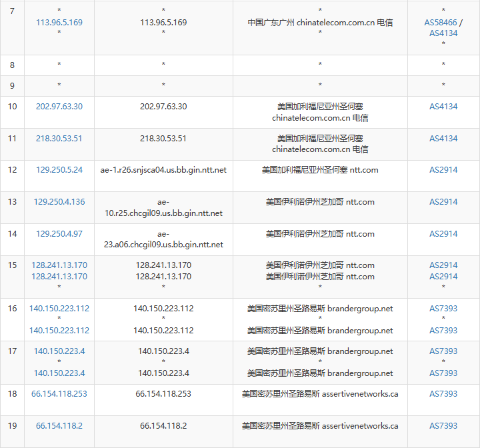Viewport: 480px width, 448px height.
Task: Click last 140.150.223.4 link in hop 17
Action: 59,373
